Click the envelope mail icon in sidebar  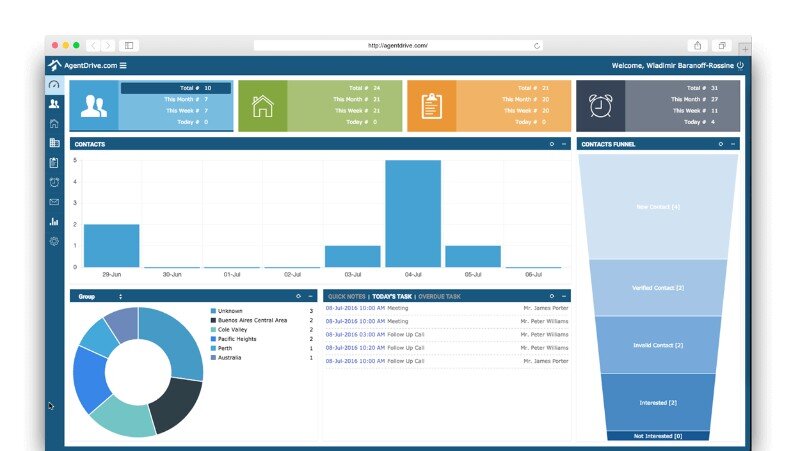click(x=54, y=202)
